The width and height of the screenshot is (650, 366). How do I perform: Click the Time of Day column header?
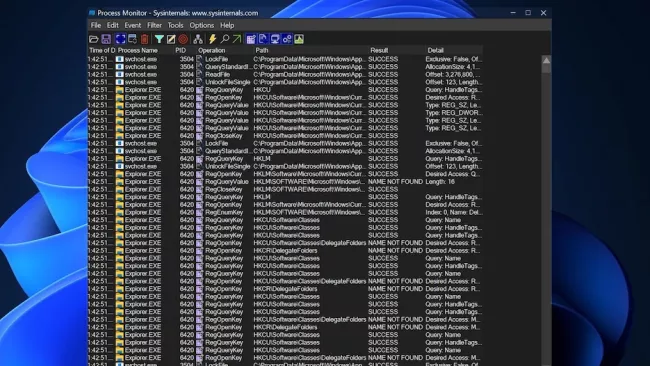coord(102,50)
